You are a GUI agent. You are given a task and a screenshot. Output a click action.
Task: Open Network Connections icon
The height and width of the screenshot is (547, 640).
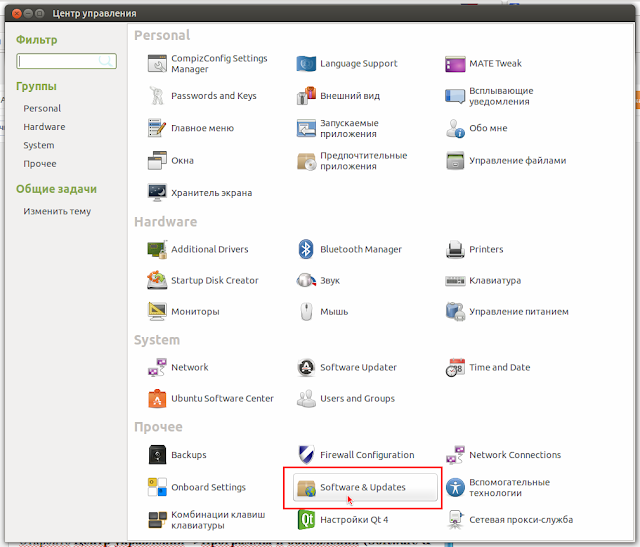point(455,455)
